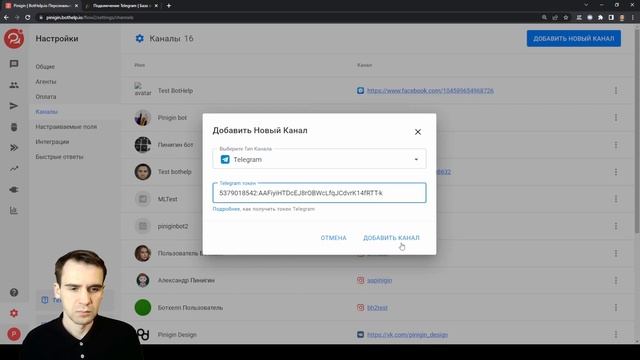Open options menu for Pinigin bot row
This screenshot has height=360, width=640.
tap(616, 118)
